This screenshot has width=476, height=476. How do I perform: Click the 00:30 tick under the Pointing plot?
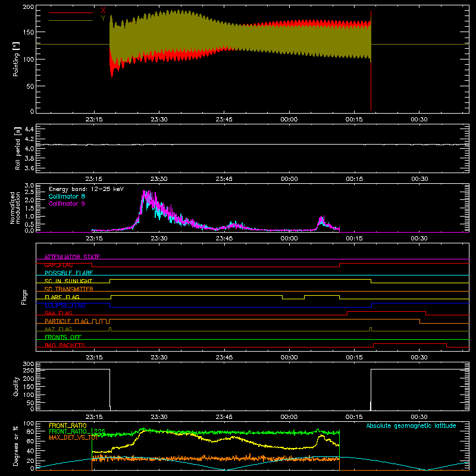click(419, 120)
